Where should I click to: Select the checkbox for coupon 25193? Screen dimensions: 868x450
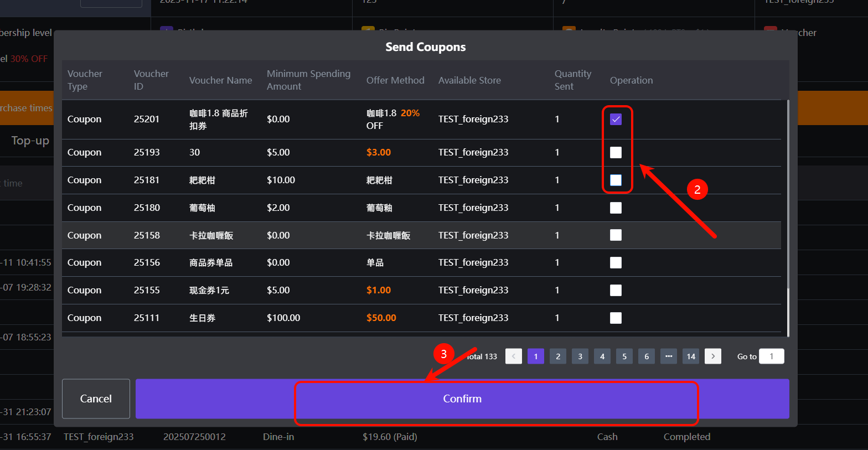(x=616, y=153)
